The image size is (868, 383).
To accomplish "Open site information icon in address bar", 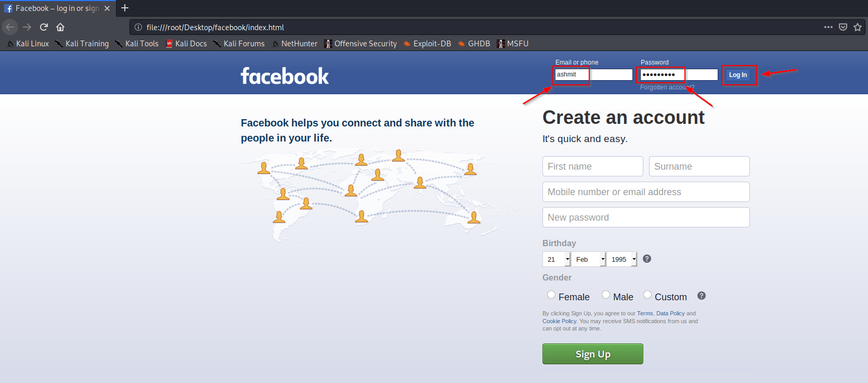I will tap(138, 27).
